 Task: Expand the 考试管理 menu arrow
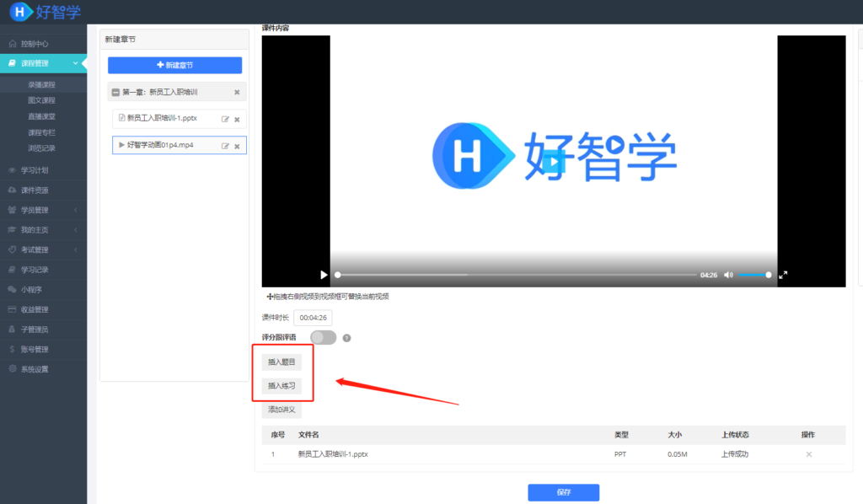point(75,249)
